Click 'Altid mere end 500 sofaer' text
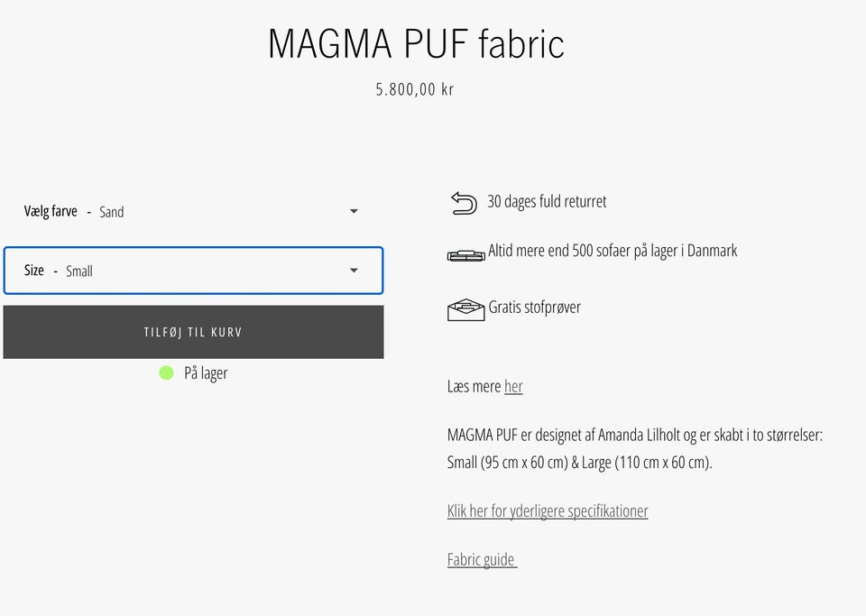Screen dimensions: 866x616 point(613,251)
